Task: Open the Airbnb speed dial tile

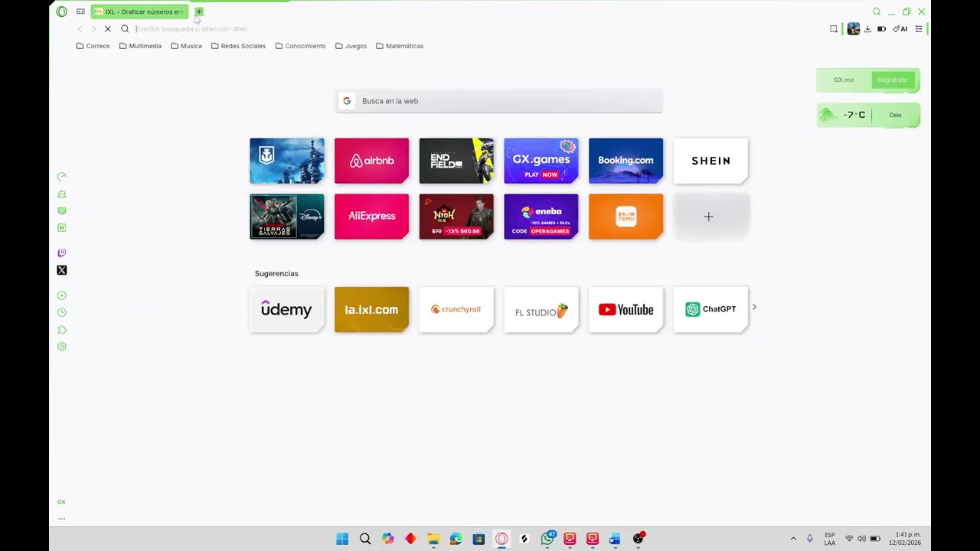Action: click(371, 161)
